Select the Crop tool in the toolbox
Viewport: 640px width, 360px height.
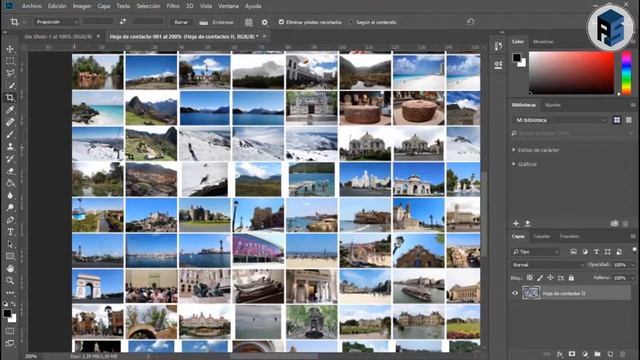(x=10, y=98)
